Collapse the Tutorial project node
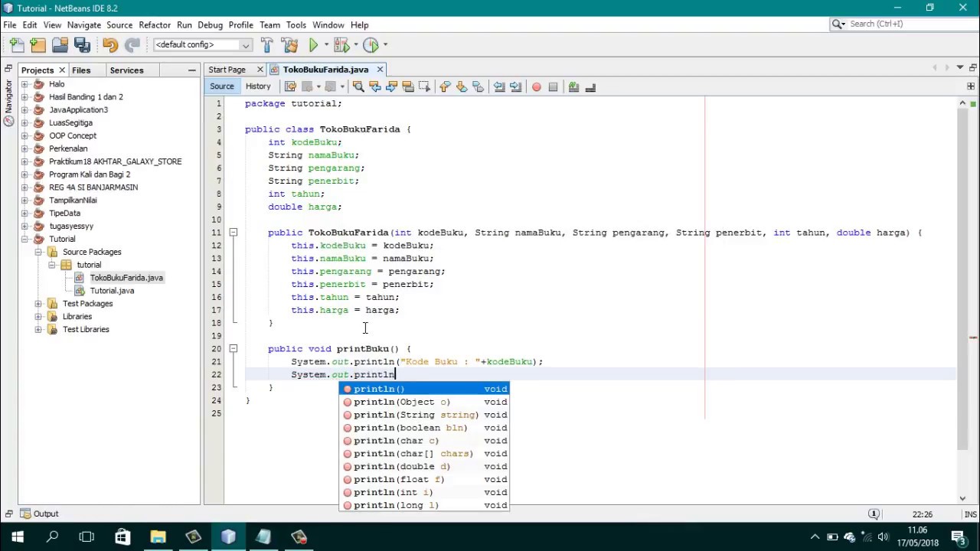Viewport: 980px width, 551px height. (24, 239)
